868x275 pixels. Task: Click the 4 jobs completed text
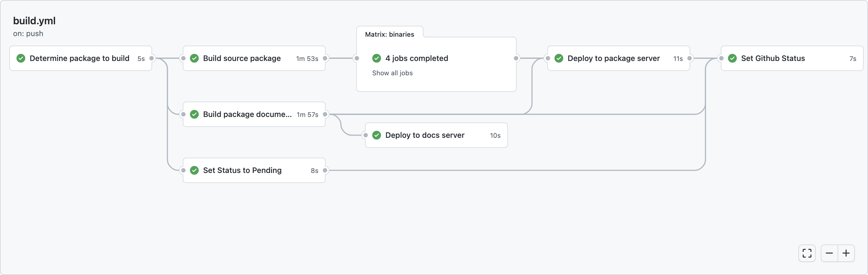417,58
